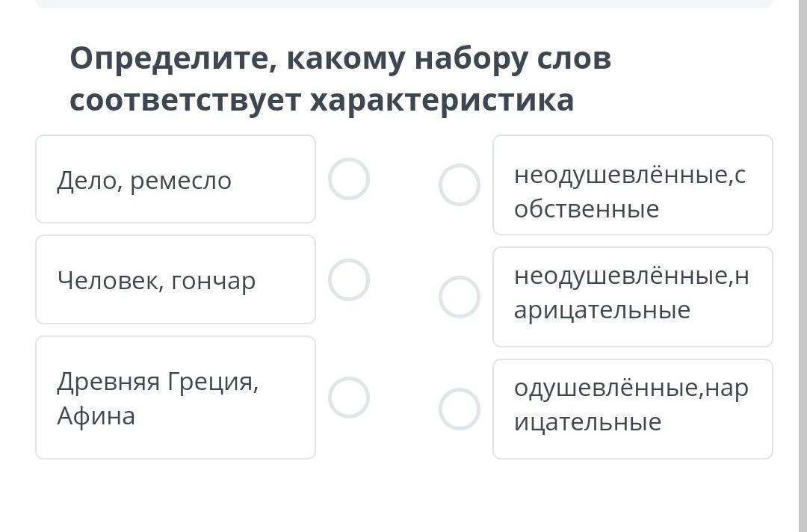This screenshot has width=807, height=532.
Task: Click the word 'гончар' in second card
Action: click(214, 281)
